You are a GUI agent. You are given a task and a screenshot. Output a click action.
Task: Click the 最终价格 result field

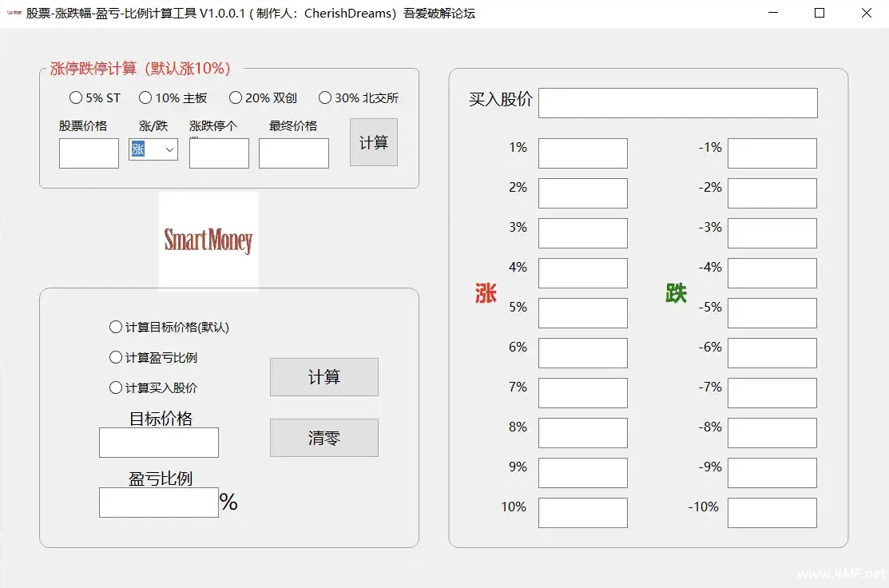pyautogui.click(x=294, y=153)
